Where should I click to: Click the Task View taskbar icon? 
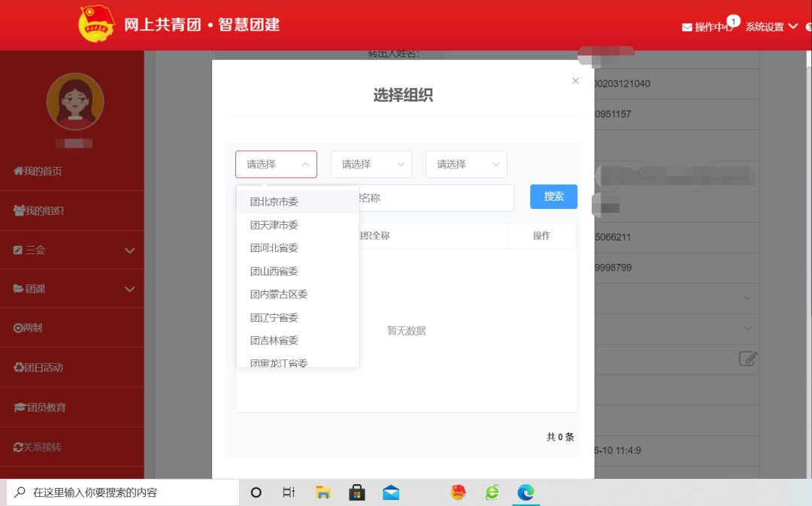click(289, 492)
